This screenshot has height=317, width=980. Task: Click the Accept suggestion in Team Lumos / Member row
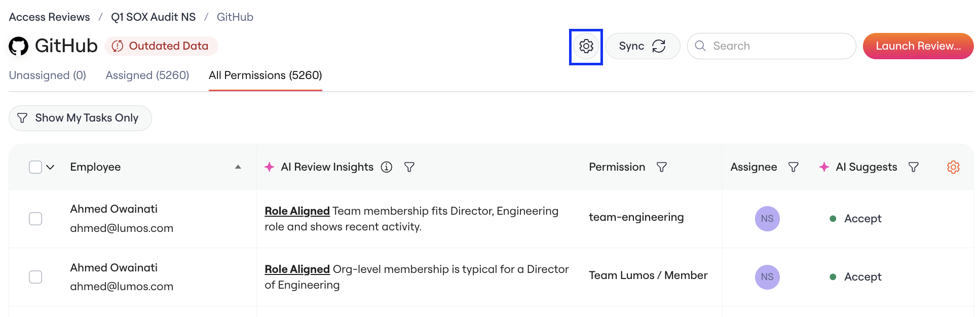862,277
